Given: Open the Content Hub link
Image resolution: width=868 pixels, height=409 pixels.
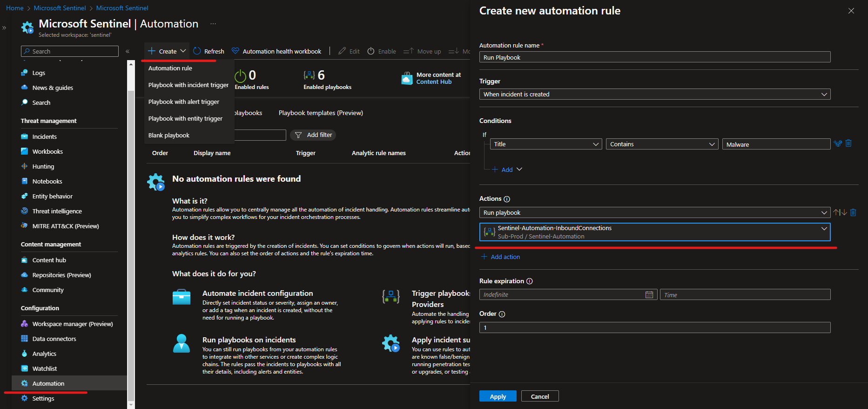Looking at the screenshot, I should coord(434,82).
